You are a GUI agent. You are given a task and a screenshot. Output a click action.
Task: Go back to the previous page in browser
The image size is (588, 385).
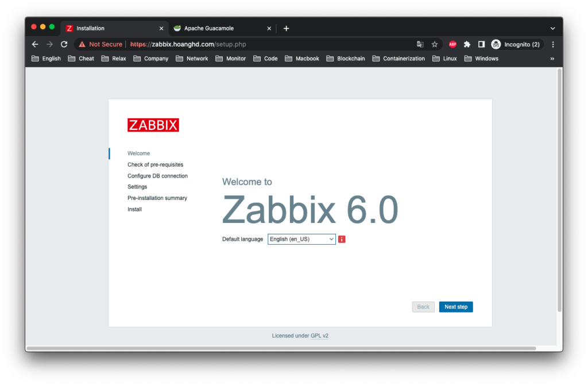point(35,44)
